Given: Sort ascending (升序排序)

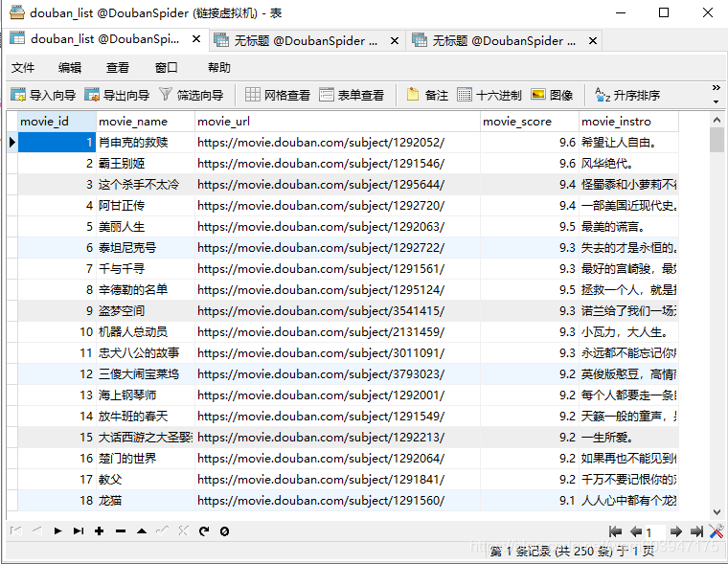Looking at the screenshot, I should pyautogui.click(x=627, y=95).
